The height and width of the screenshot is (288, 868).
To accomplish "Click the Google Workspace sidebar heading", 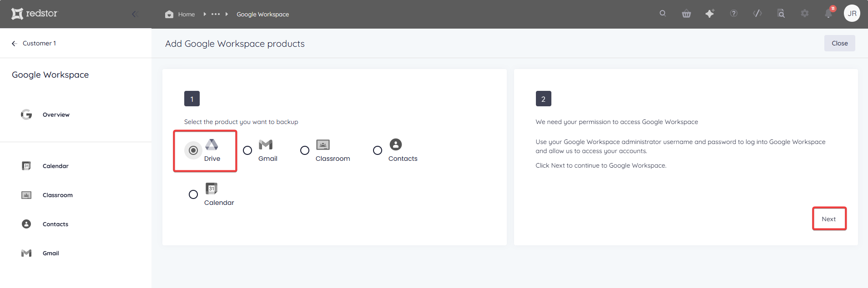I will (50, 75).
